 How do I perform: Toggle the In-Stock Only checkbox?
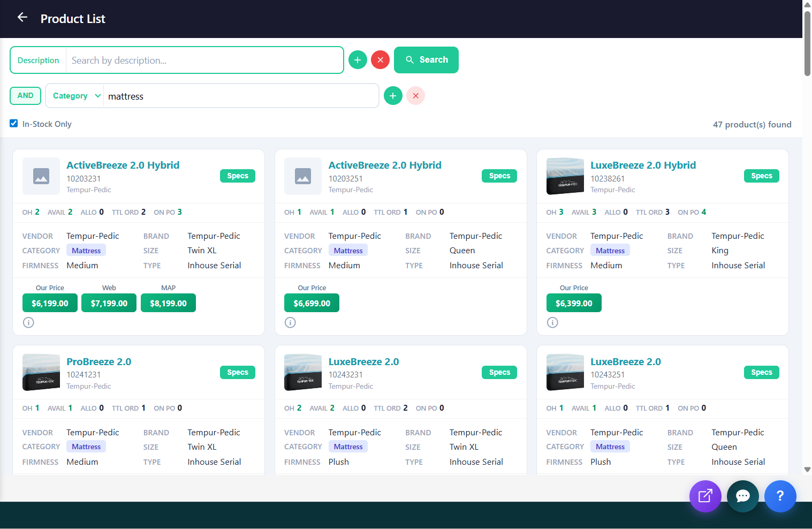14,124
